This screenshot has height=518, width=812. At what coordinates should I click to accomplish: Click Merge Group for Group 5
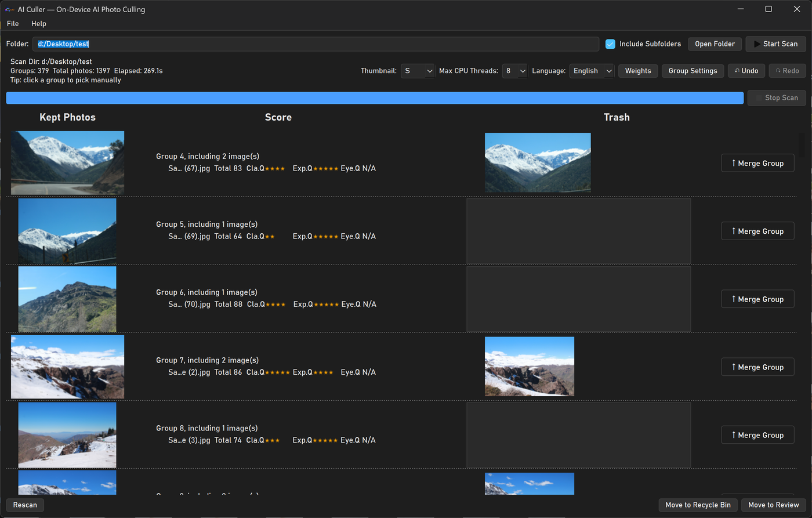tap(757, 231)
